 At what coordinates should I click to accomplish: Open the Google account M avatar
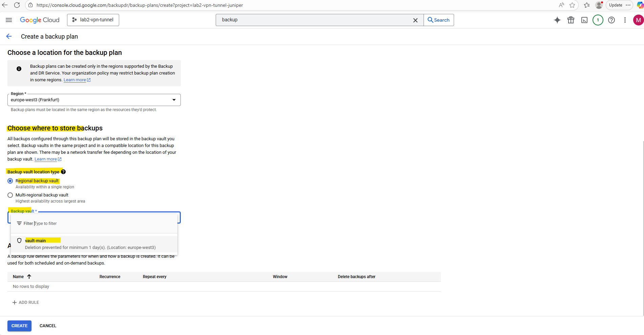(x=638, y=20)
